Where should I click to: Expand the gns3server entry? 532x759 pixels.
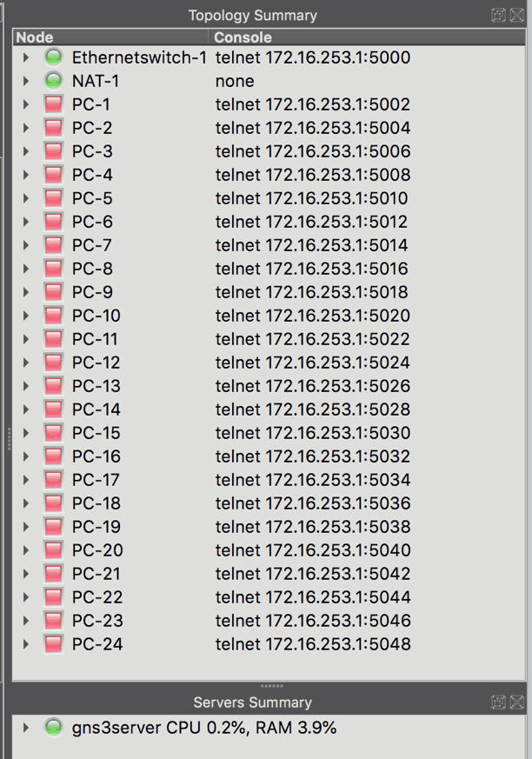pyautogui.click(x=26, y=728)
